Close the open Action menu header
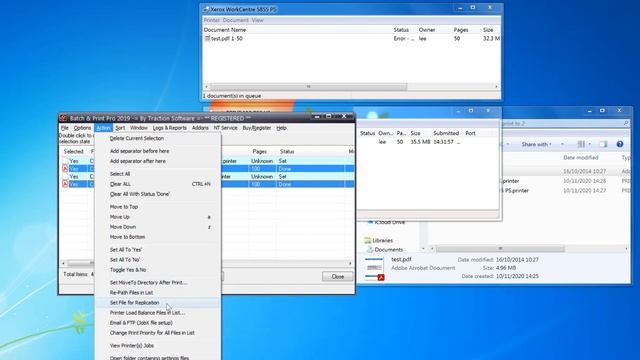Viewport: 640px width, 360px height. pos(103,128)
